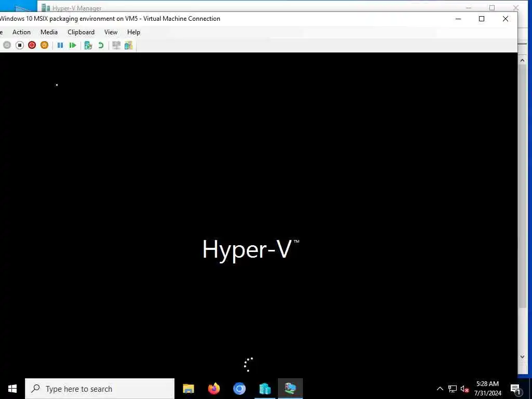This screenshot has height=399, width=532.
Task: Open the notification center icon
Action: point(515,389)
